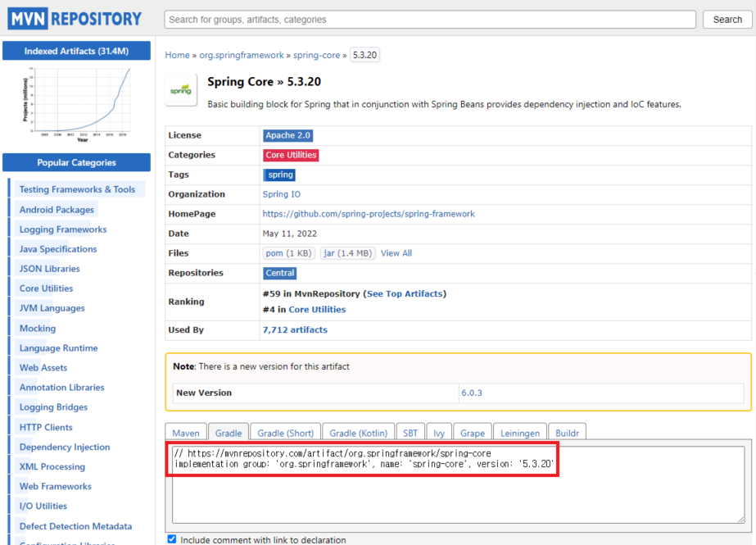Image resolution: width=756 pixels, height=545 pixels.
Task: Switch to the SBT tab
Action: click(410, 433)
